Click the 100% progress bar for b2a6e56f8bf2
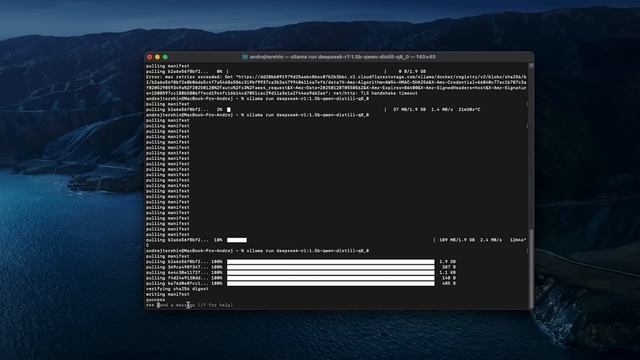640x360 pixels. click(x=331, y=262)
